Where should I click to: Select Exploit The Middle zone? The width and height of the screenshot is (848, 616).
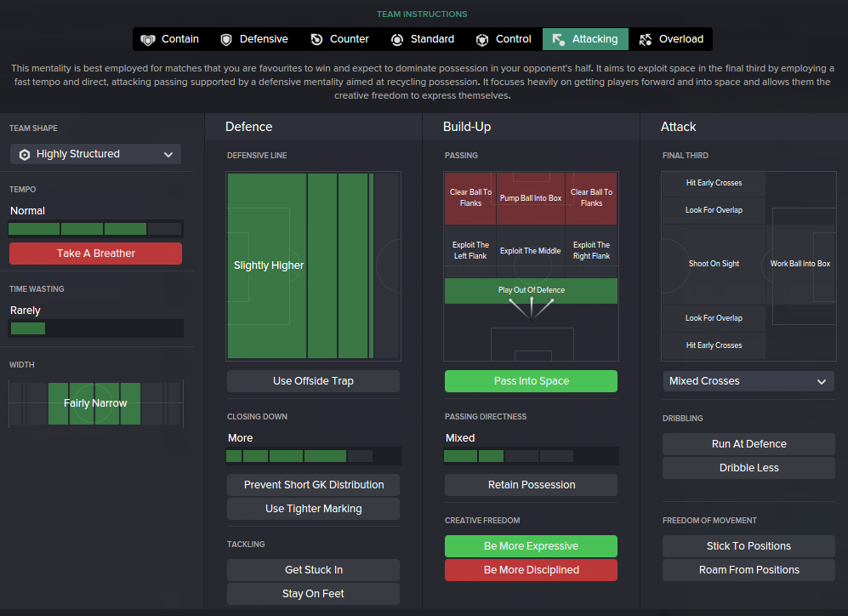[x=531, y=250]
